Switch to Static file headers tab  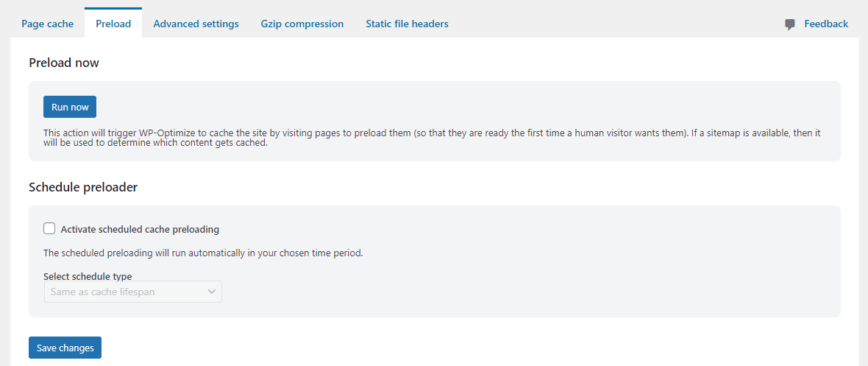[407, 24]
